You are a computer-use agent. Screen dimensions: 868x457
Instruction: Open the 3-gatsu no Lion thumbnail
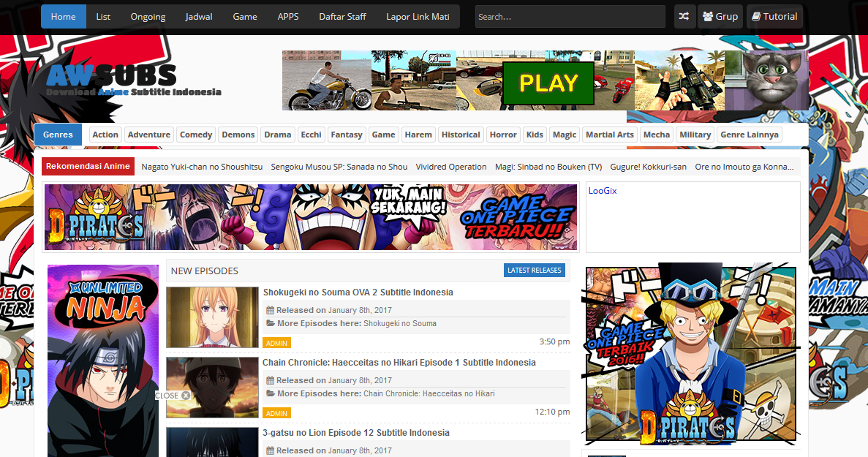click(x=213, y=442)
